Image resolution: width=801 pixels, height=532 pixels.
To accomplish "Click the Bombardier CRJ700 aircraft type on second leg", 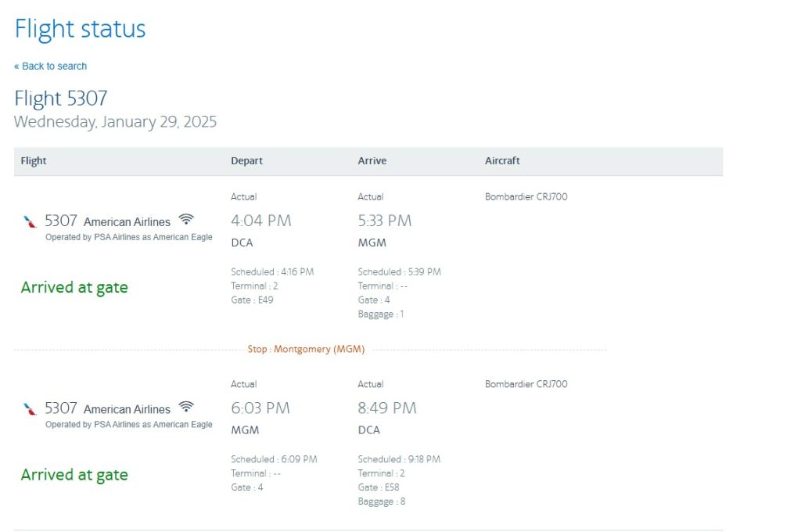I will (x=525, y=384).
